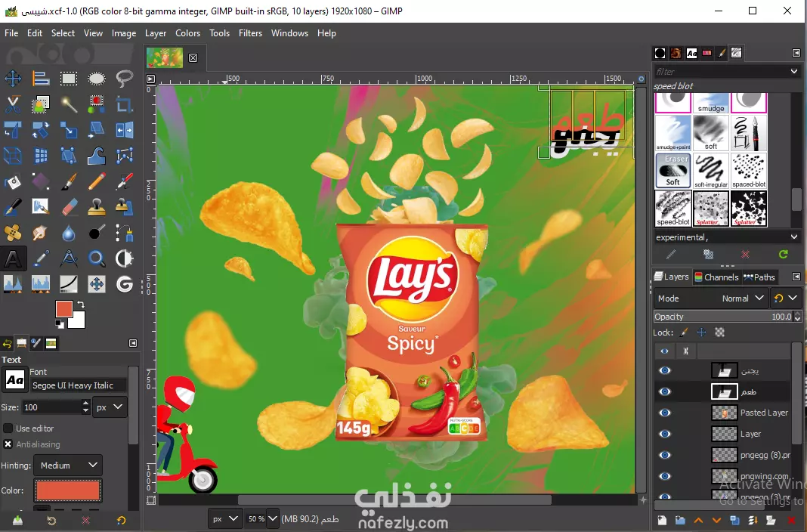Activate the Text tool
The height and width of the screenshot is (532, 807).
coord(13,258)
